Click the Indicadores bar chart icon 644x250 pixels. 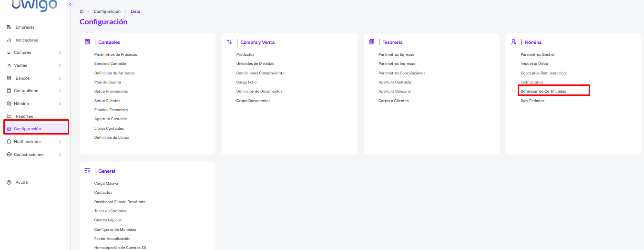[9, 40]
